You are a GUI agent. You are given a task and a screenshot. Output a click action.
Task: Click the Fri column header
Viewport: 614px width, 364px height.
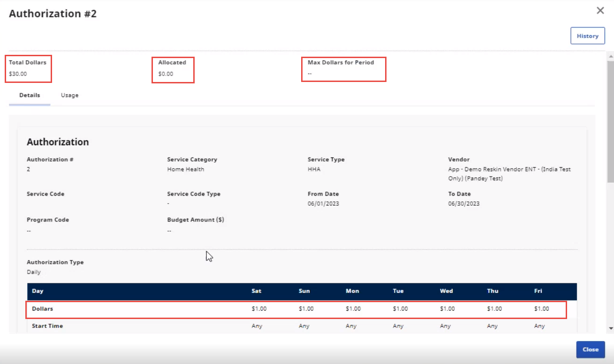click(538, 291)
